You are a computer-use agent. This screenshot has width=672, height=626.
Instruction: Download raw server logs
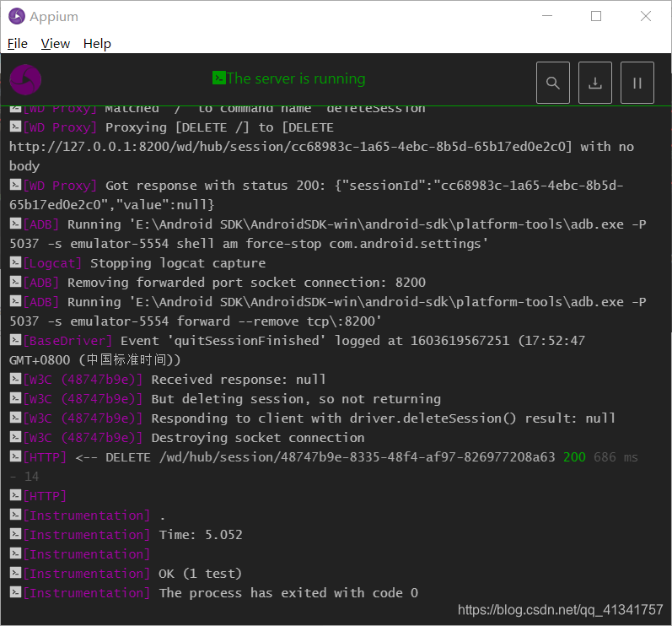(595, 83)
